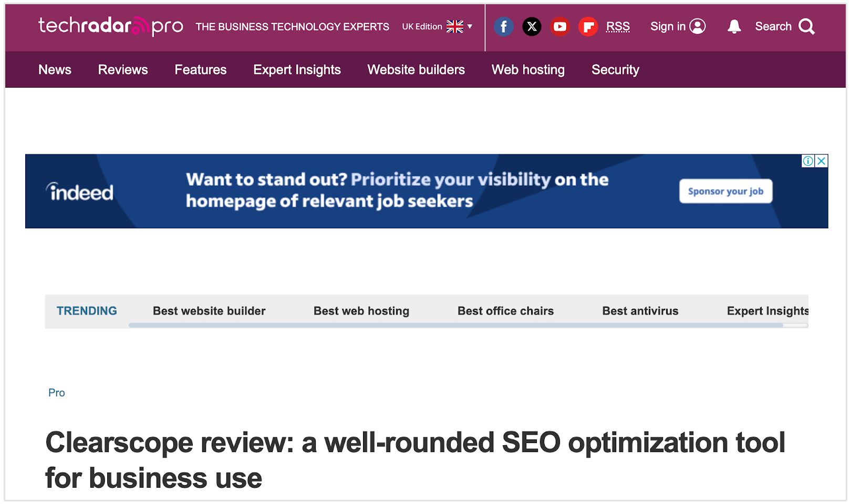Dismiss the Indeed ad via its X

(x=821, y=161)
